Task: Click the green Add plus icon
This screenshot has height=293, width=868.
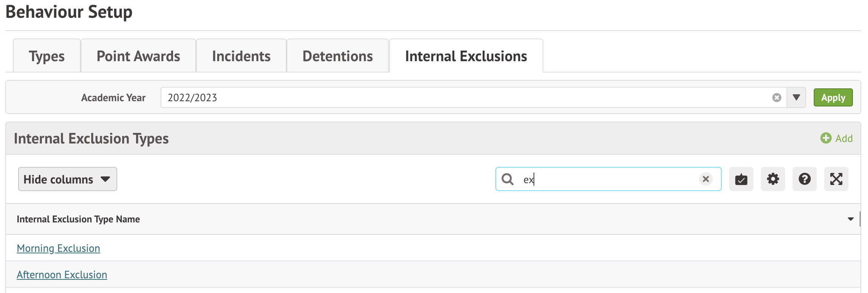Action: tap(826, 138)
